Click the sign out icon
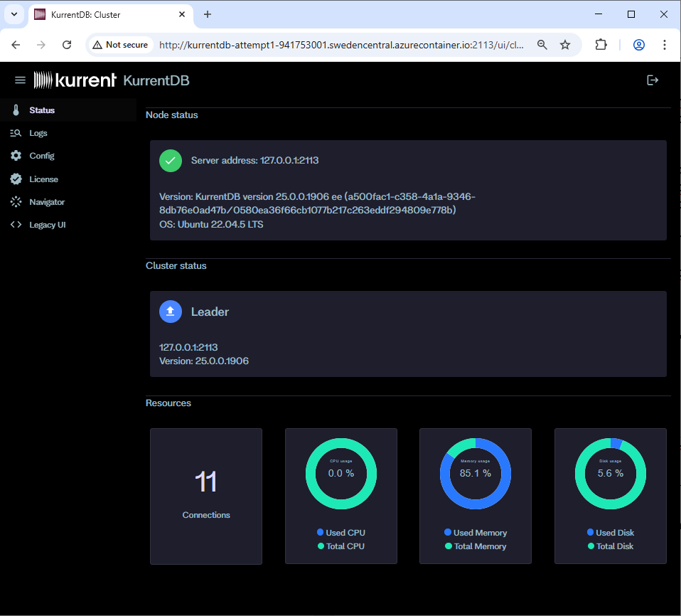 (x=653, y=80)
